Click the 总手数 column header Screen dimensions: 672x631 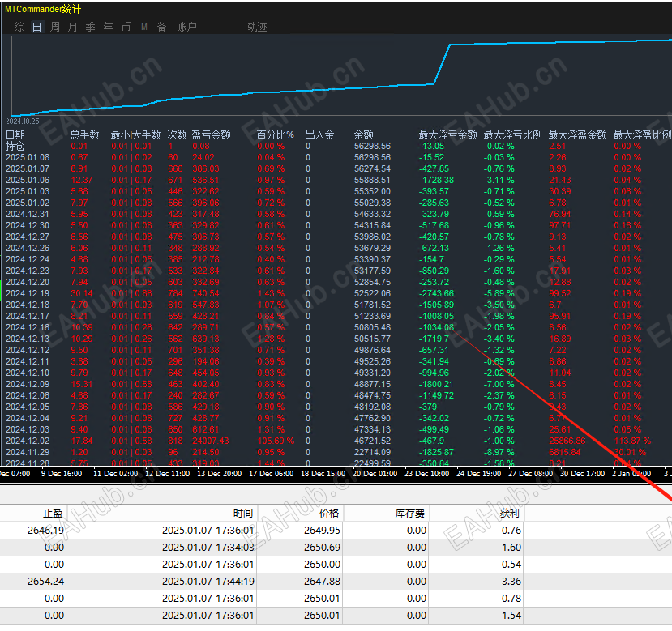85,135
